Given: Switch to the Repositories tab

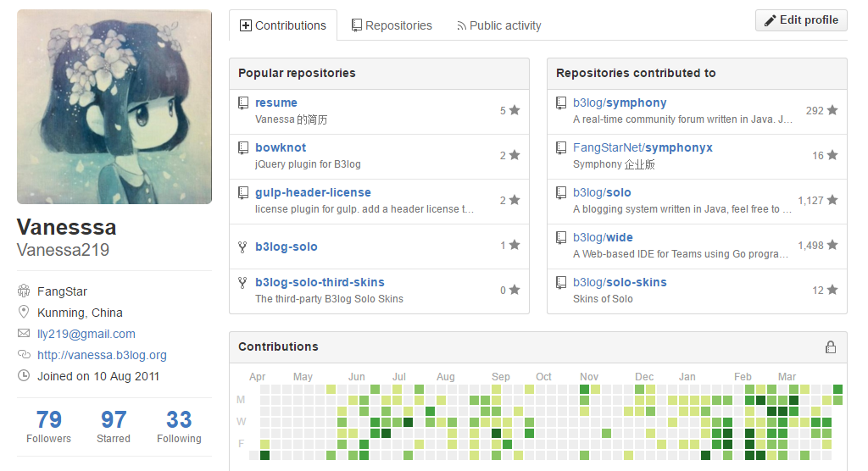Looking at the screenshot, I should click(x=392, y=25).
